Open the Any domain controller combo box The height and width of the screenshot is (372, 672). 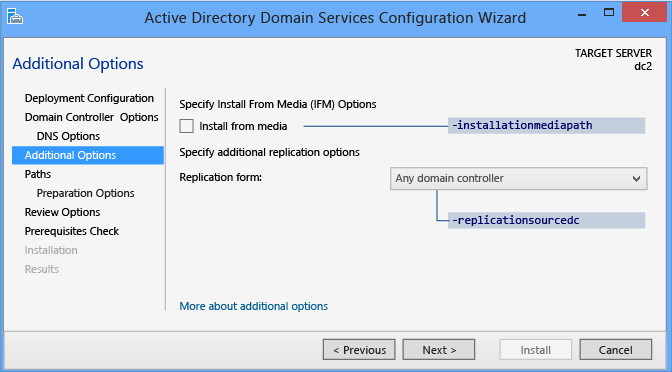pyautogui.click(x=519, y=179)
